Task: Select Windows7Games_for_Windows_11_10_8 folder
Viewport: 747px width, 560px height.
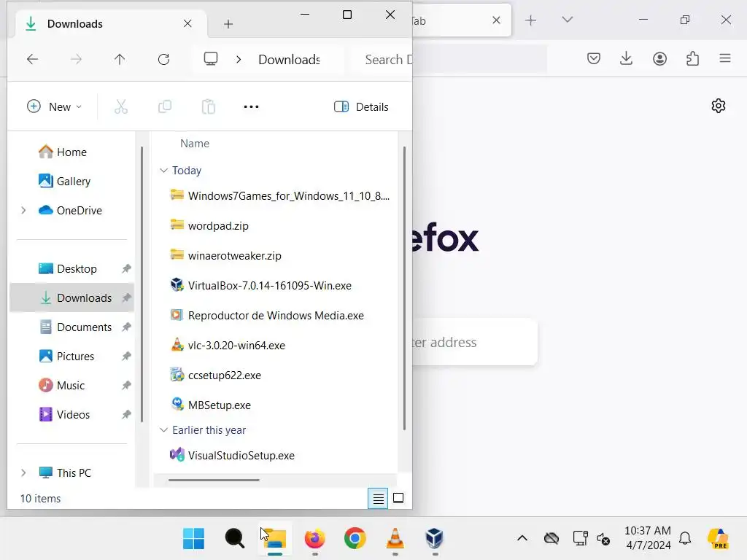Action: 279,195
